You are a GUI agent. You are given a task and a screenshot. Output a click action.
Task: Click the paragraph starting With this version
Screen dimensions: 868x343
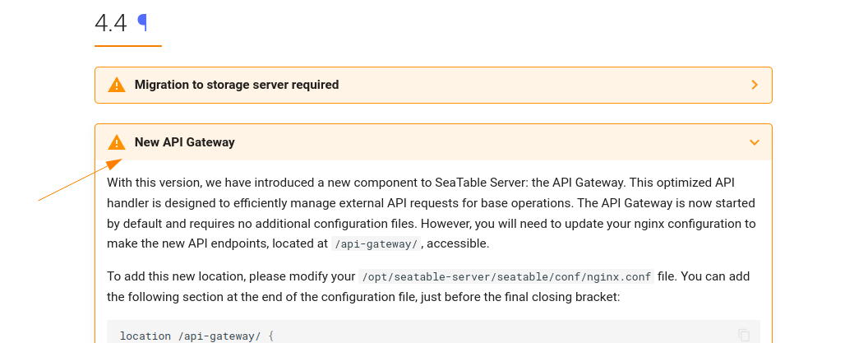click(x=432, y=213)
